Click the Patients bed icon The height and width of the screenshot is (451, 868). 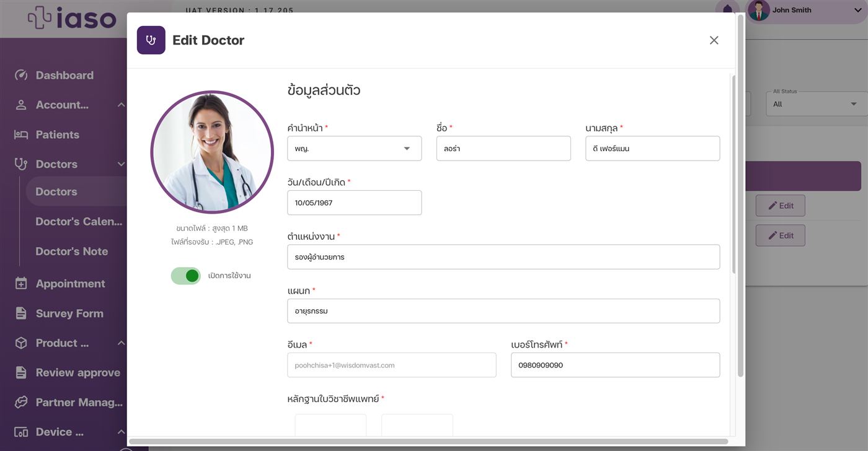pyautogui.click(x=21, y=134)
